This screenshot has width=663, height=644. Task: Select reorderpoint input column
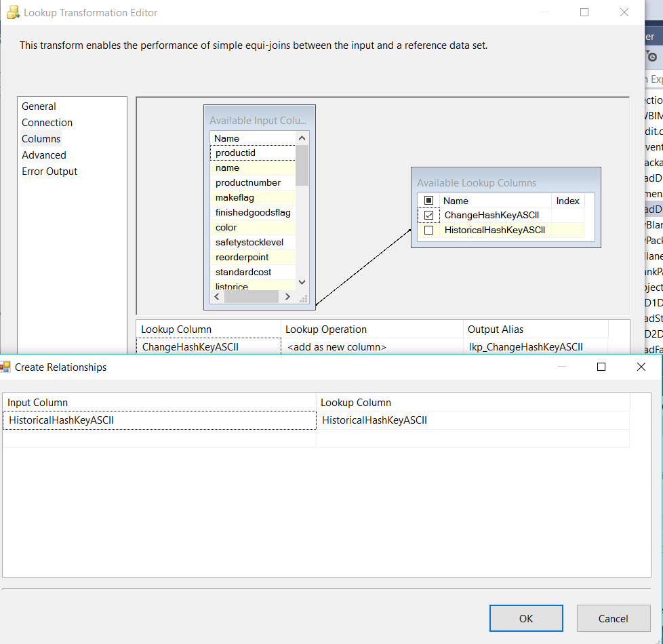click(x=253, y=257)
